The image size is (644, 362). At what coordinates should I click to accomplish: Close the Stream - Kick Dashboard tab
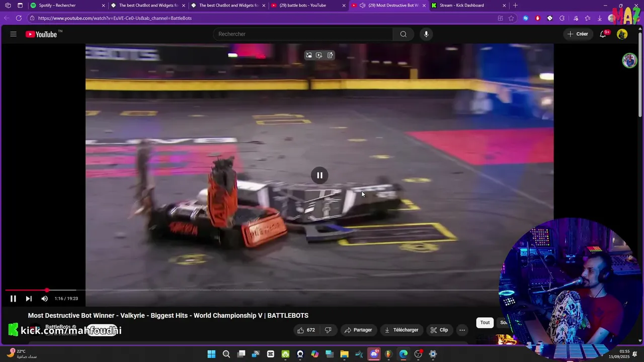(x=505, y=6)
